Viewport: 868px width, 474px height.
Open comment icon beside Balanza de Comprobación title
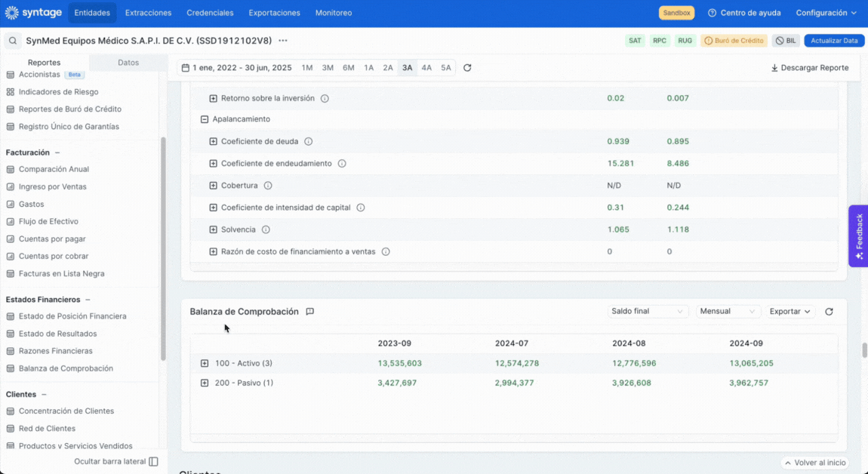click(x=310, y=312)
